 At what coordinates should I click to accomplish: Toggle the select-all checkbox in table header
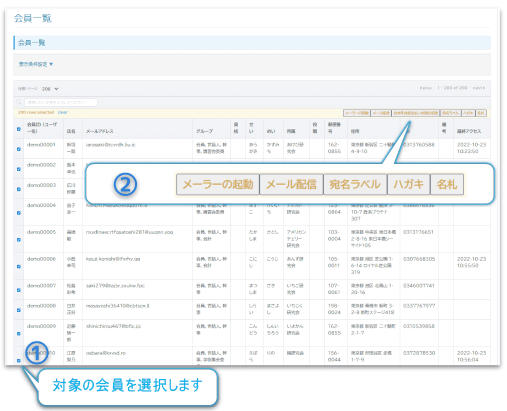19,129
